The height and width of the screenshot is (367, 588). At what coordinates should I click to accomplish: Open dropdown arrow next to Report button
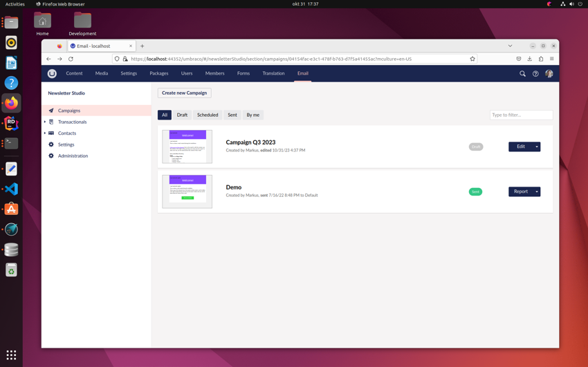click(x=537, y=191)
